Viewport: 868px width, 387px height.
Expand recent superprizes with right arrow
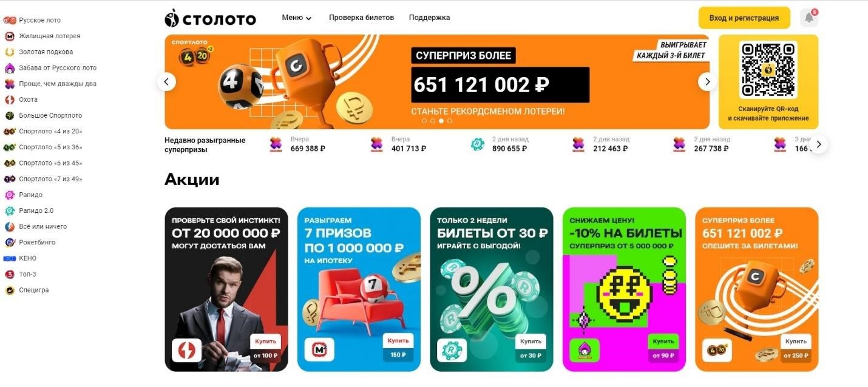[818, 144]
